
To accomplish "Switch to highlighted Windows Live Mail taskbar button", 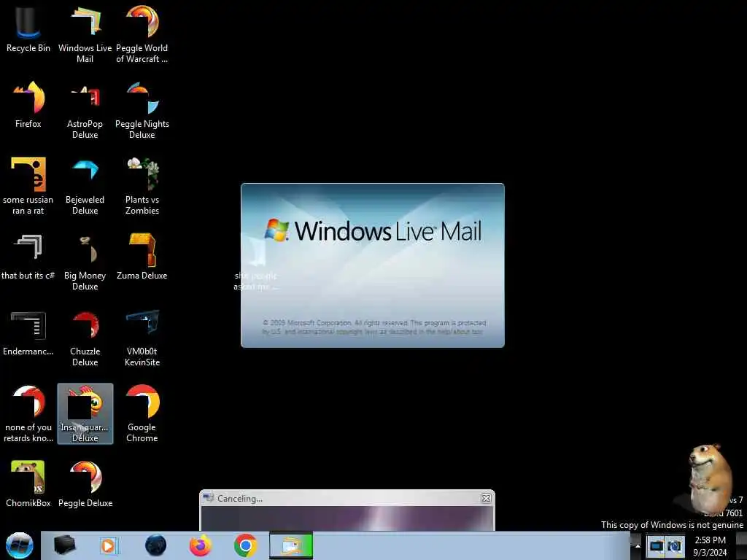I will [x=291, y=545].
